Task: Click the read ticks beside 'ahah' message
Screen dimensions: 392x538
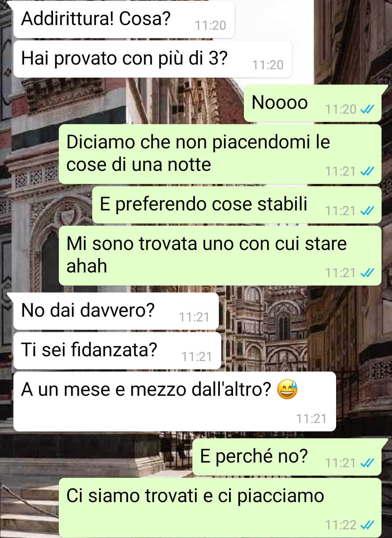Action: 367,273
